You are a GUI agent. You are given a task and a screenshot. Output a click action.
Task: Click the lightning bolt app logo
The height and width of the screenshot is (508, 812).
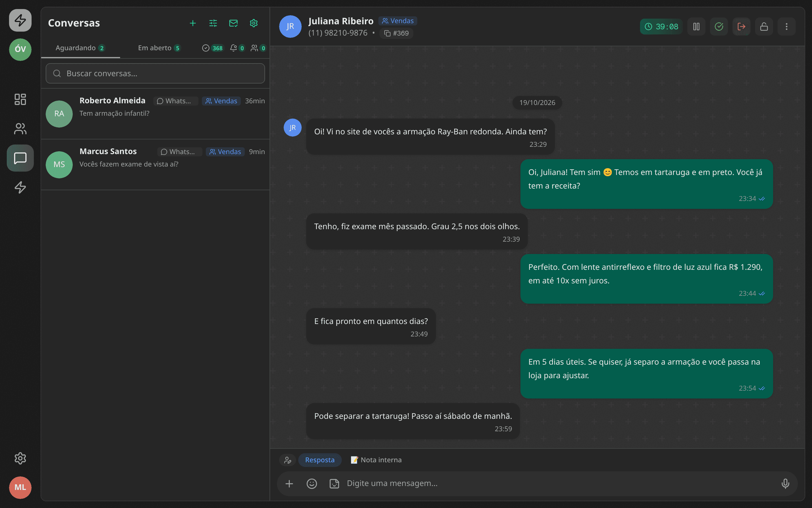[x=20, y=20]
